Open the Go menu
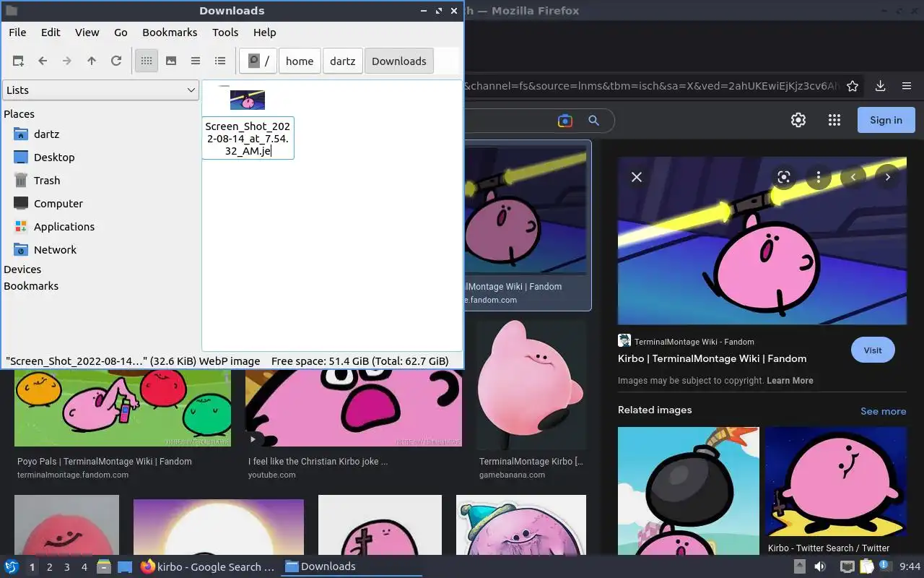 click(x=121, y=32)
